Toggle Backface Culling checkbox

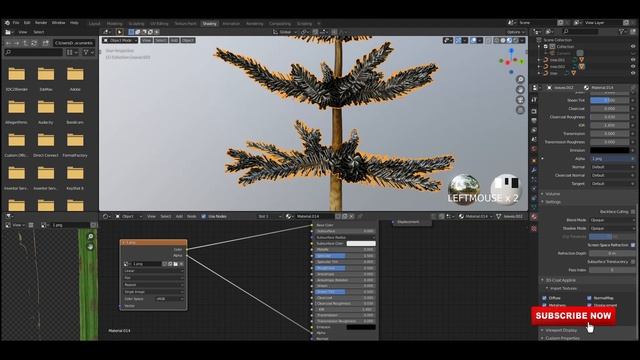(x=633, y=212)
